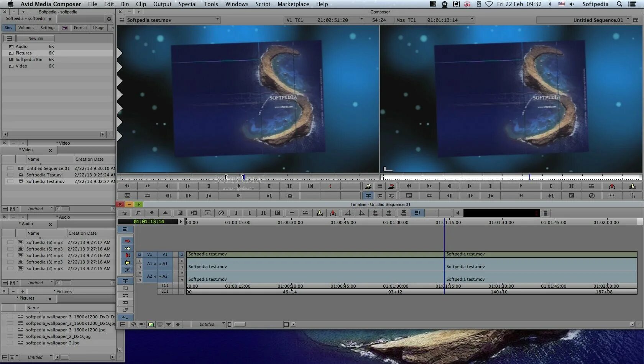This screenshot has height=364, width=644.
Task: Click the yellow Extract button under record monitor
Action: 632,186
